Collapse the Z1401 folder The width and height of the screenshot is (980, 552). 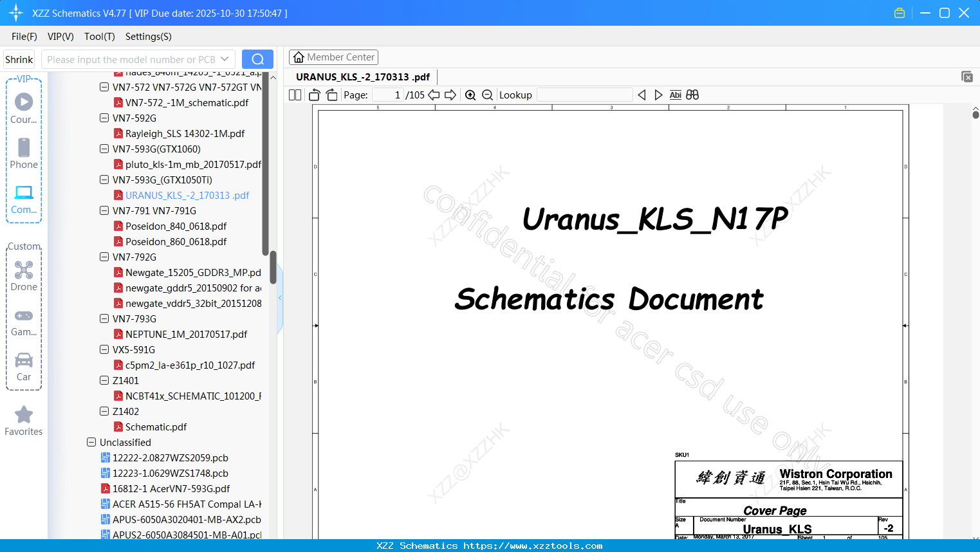(x=104, y=380)
